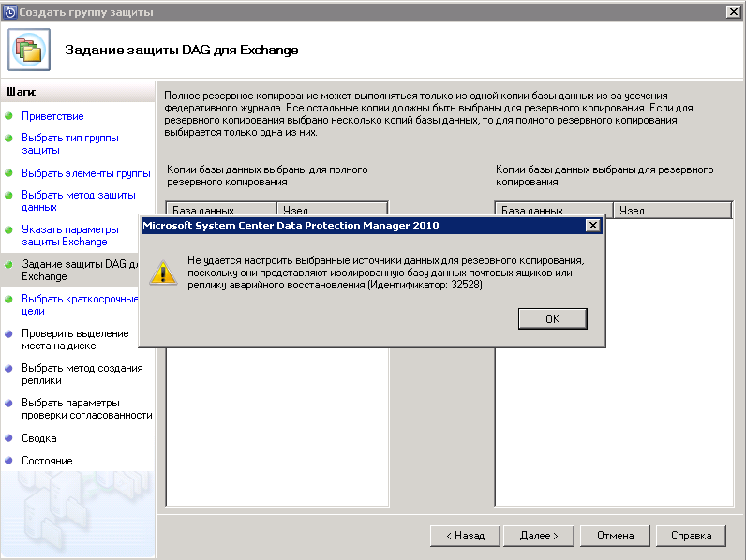Click the blue bullet beside Сводка
The height and width of the screenshot is (560, 746).
(x=8, y=438)
